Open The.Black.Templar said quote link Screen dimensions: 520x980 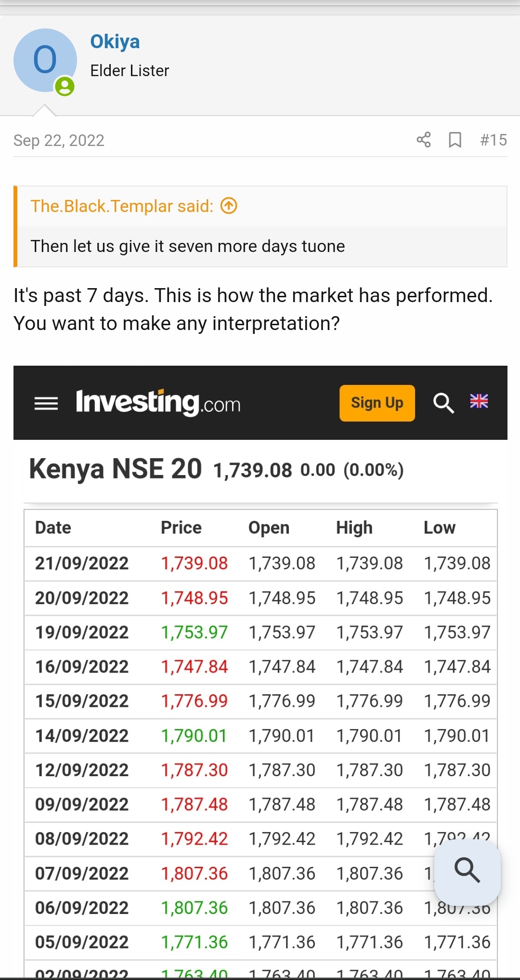pyautogui.click(x=122, y=206)
